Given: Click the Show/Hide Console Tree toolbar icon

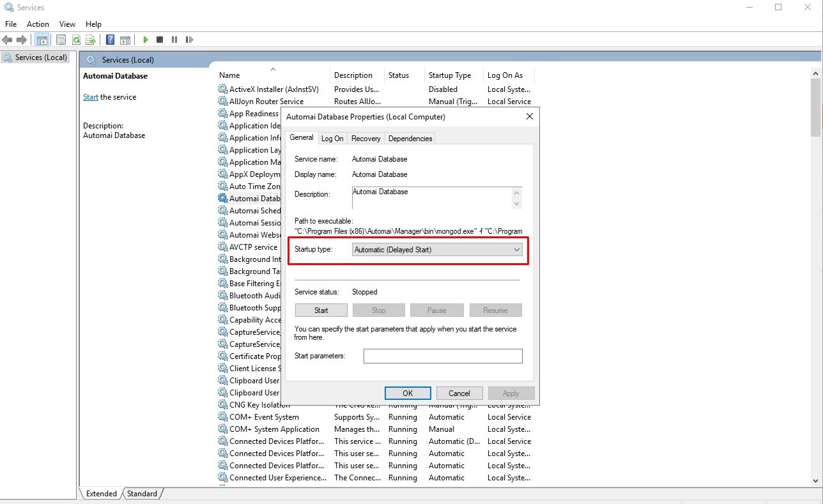Looking at the screenshot, I should tap(42, 40).
